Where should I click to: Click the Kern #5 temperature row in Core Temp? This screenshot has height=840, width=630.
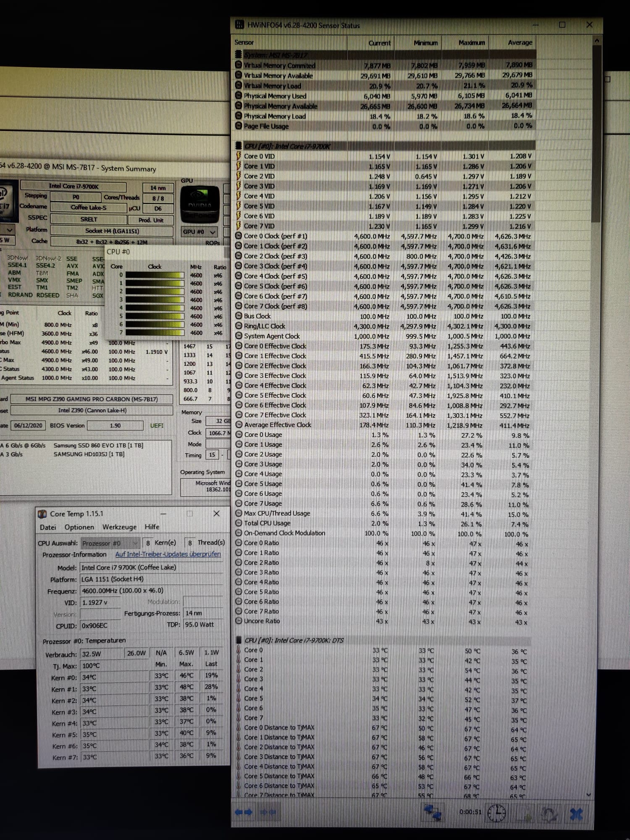136,735
